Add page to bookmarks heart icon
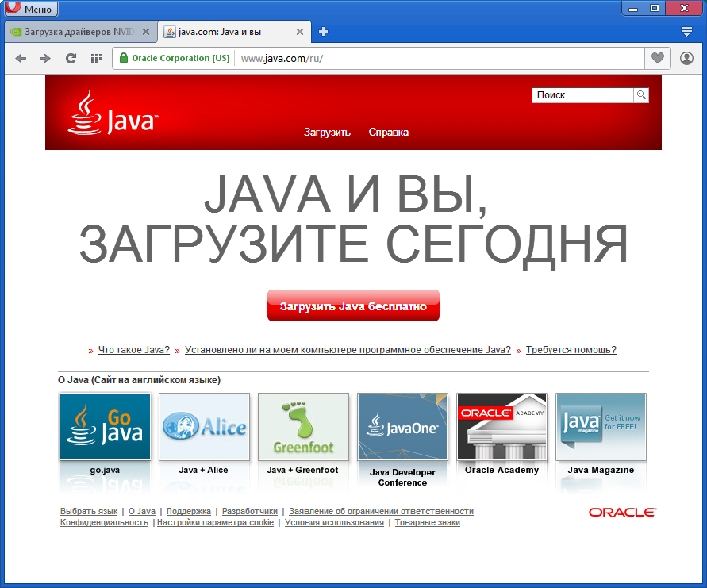The width and height of the screenshot is (707, 588). pos(658,58)
